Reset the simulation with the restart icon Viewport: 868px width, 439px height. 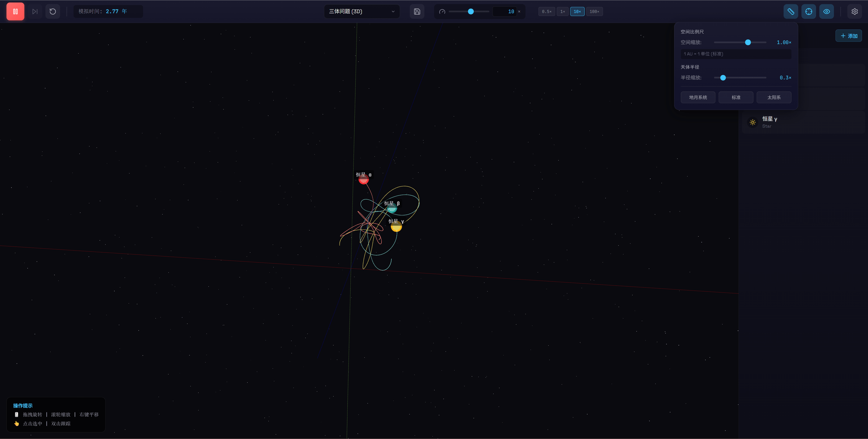[x=53, y=12]
